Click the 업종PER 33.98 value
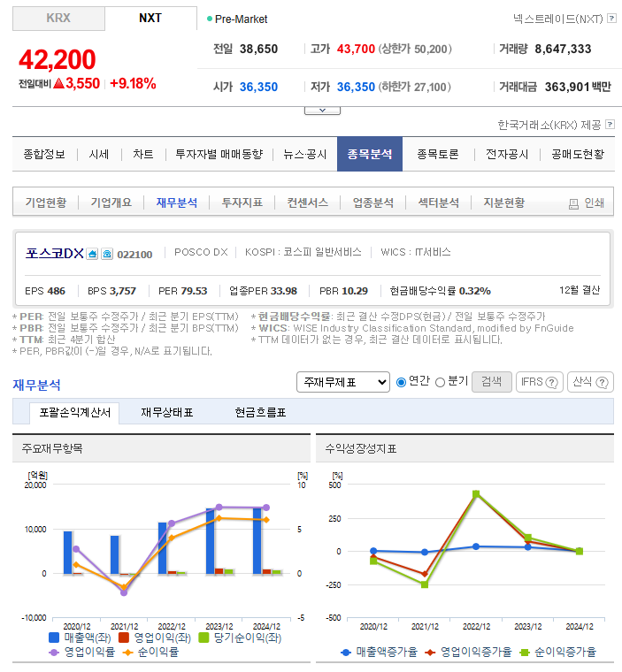Image resolution: width=622 pixels, height=672 pixels. [283, 291]
